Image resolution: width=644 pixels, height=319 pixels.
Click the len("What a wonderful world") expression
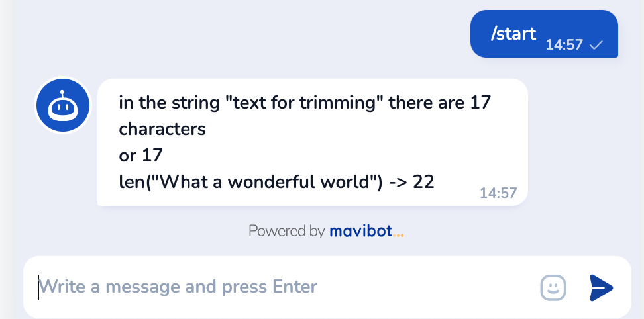pos(251,182)
